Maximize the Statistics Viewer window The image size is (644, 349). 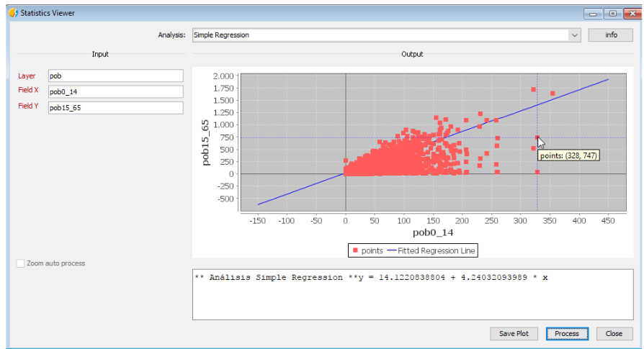612,13
